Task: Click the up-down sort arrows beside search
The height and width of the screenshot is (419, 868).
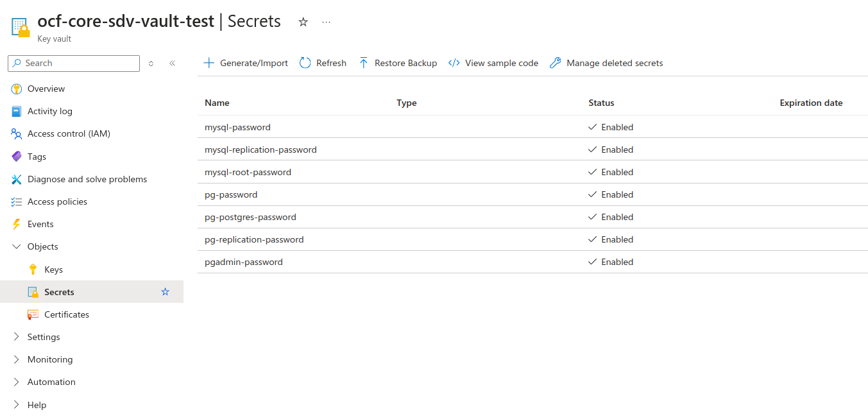Action: [x=151, y=63]
